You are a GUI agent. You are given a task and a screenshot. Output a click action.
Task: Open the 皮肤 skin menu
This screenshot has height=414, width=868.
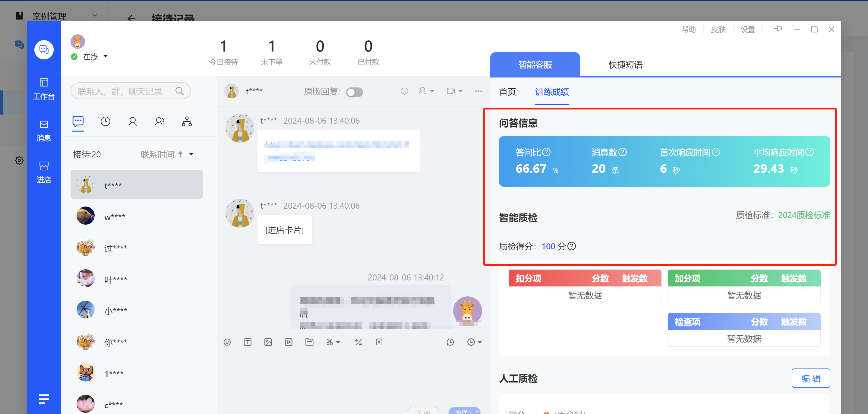718,29
